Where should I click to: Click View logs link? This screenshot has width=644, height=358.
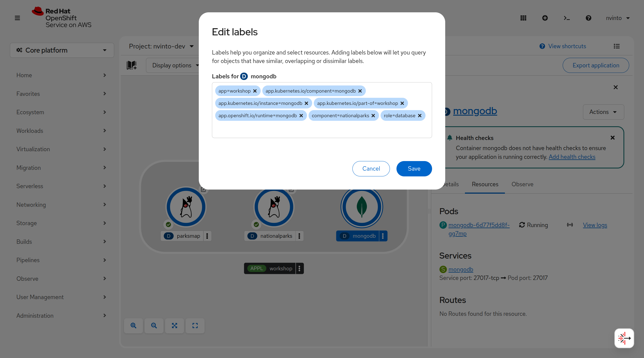pos(595,225)
